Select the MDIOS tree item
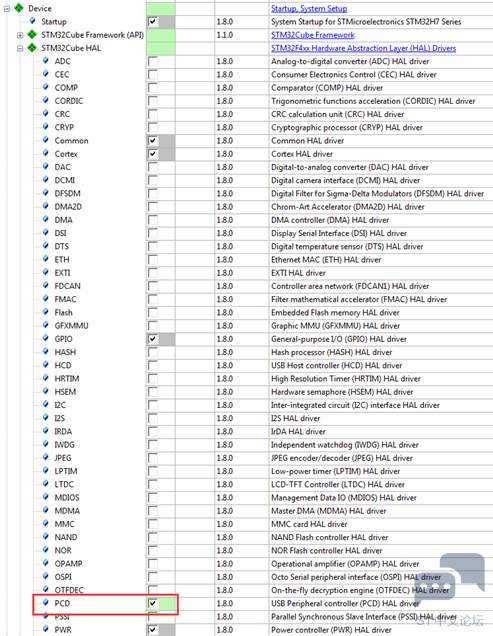The image size is (493, 636). 67,498
